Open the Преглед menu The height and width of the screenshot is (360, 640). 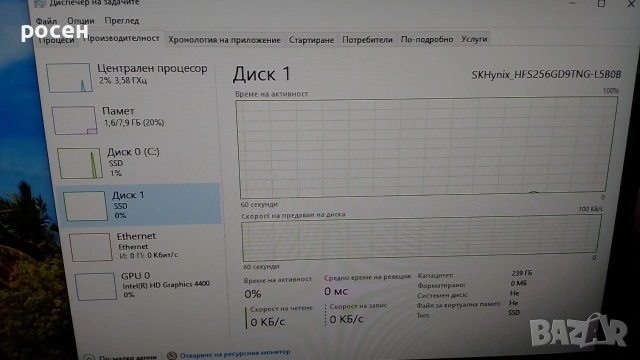(x=122, y=20)
